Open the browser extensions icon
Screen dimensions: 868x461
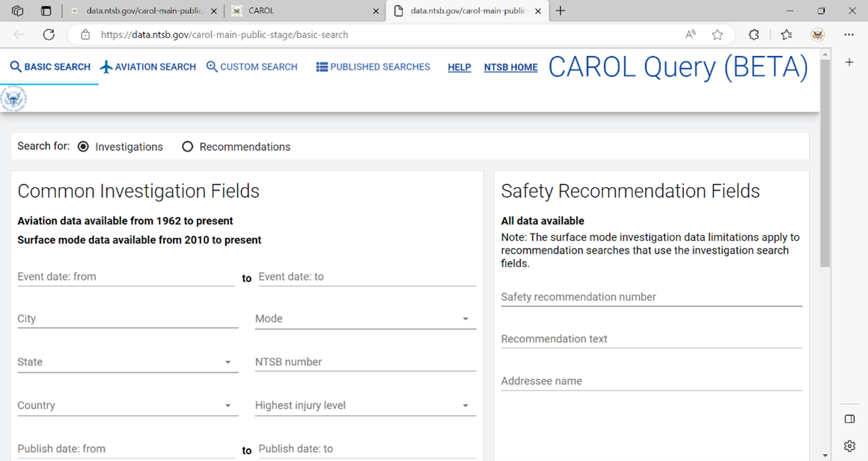pos(754,35)
